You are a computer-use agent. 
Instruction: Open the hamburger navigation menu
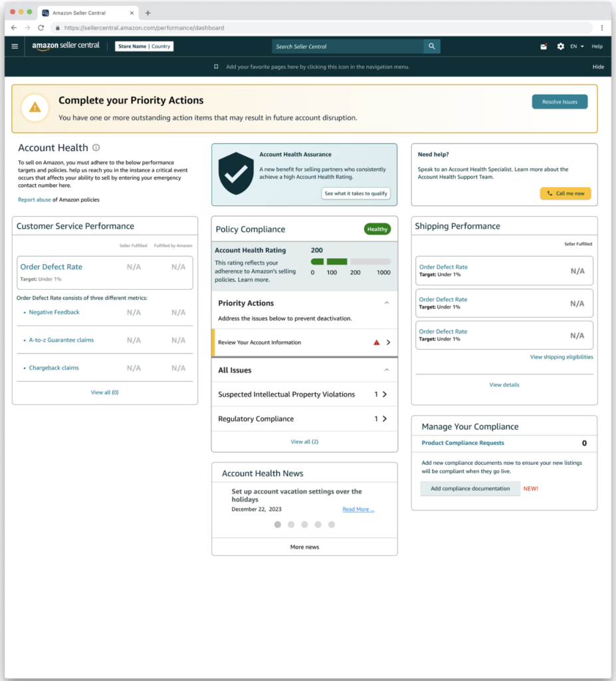pos(15,46)
